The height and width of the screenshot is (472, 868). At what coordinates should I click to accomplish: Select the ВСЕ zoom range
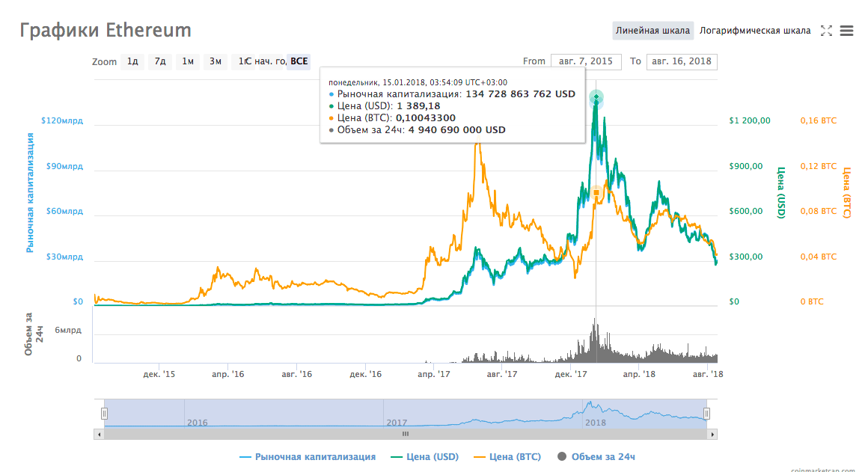coord(299,61)
